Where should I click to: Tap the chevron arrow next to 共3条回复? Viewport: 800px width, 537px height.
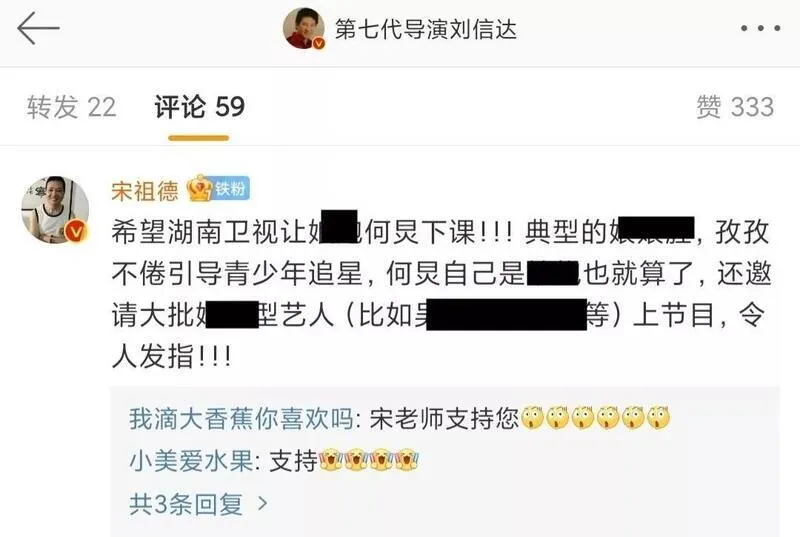coord(263,504)
